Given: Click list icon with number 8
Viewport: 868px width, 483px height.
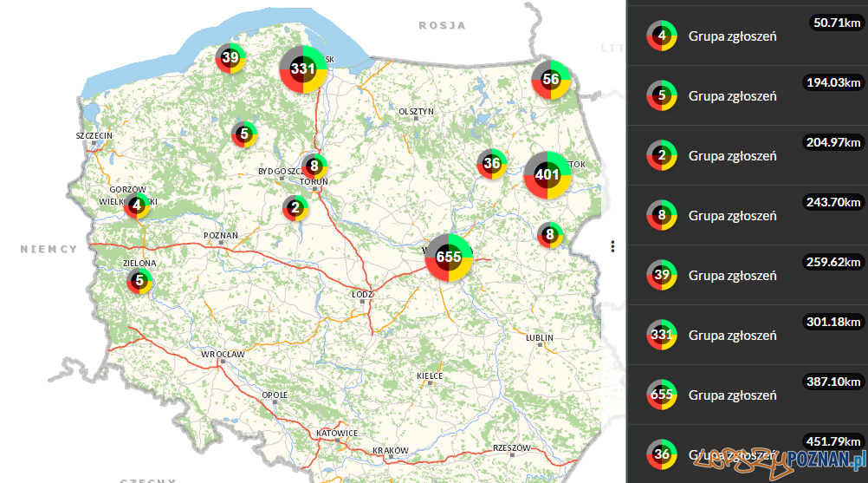Looking at the screenshot, I should pyautogui.click(x=662, y=215).
